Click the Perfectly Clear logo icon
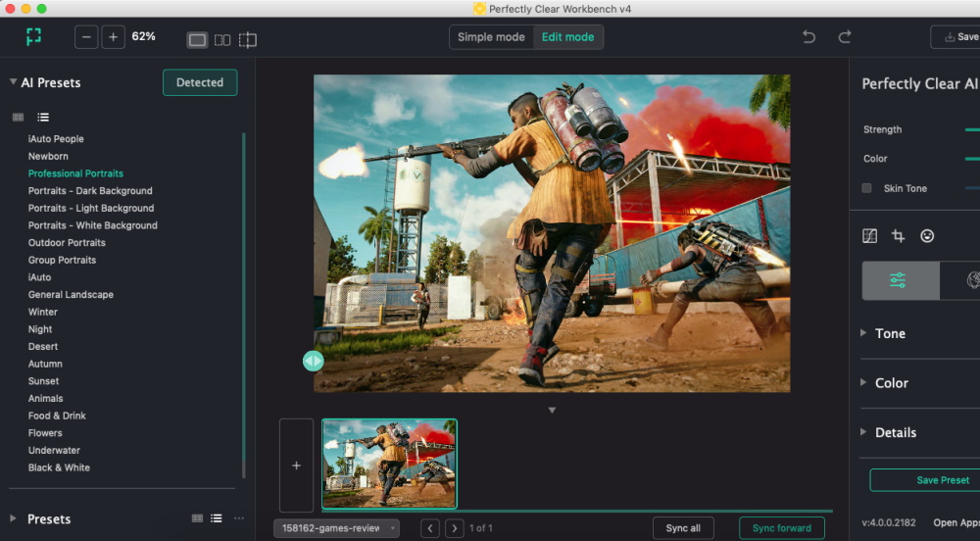Screen dimensions: 980x541 coord(33,36)
